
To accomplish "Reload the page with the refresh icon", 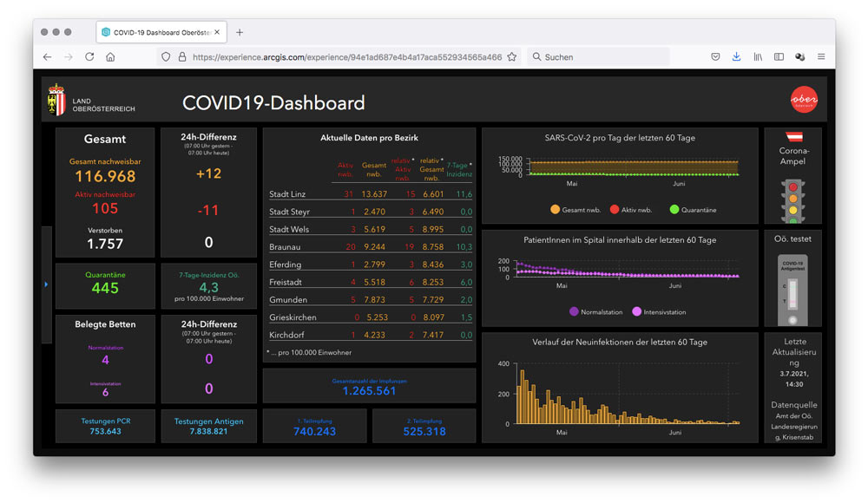I will click(x=89, y=57).
